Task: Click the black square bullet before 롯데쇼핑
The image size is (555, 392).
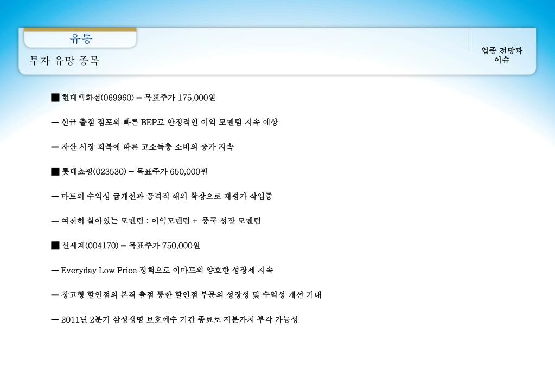Action: point(55,171)
